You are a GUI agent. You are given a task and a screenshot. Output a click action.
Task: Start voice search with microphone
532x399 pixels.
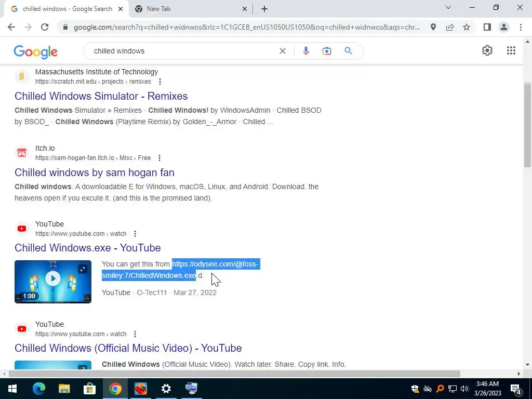click(x=305, y=51)
